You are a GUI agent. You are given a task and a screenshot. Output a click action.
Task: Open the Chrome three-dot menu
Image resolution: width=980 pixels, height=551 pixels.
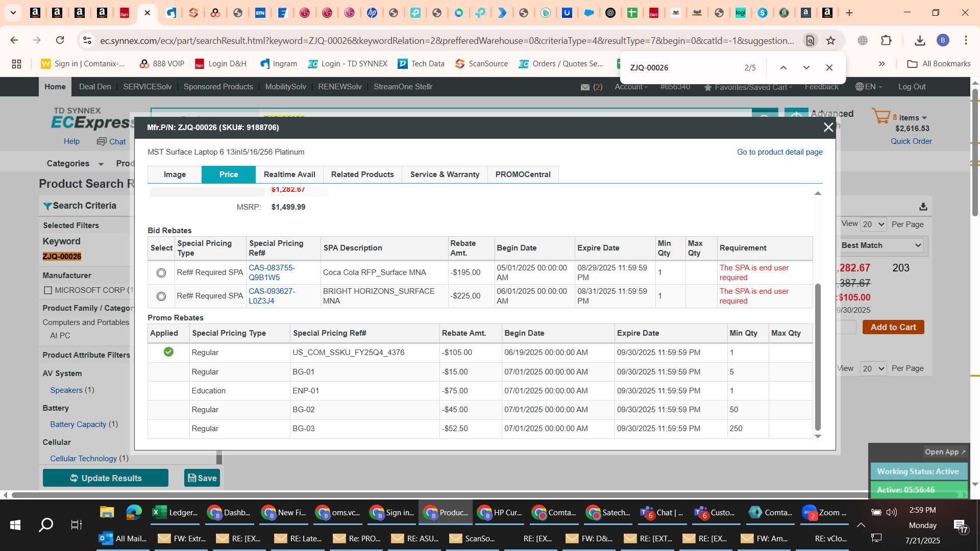(x=966, y=40)
